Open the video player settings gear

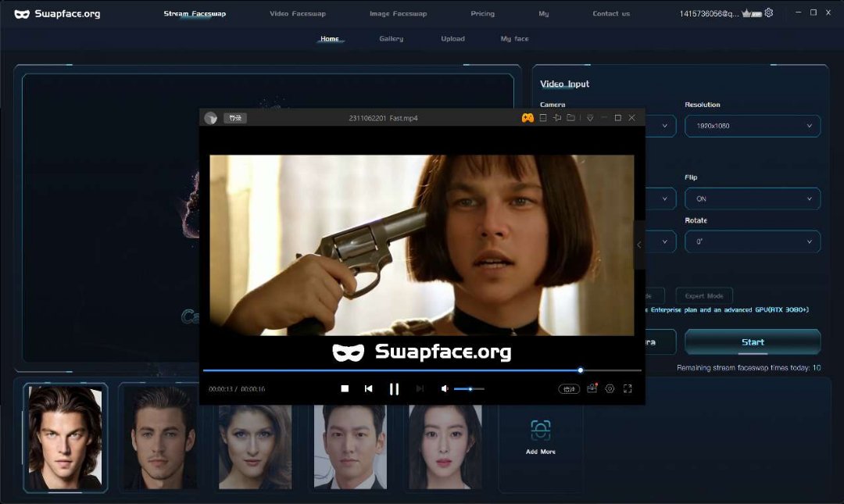pyautogui.click(x=610, y=388)
